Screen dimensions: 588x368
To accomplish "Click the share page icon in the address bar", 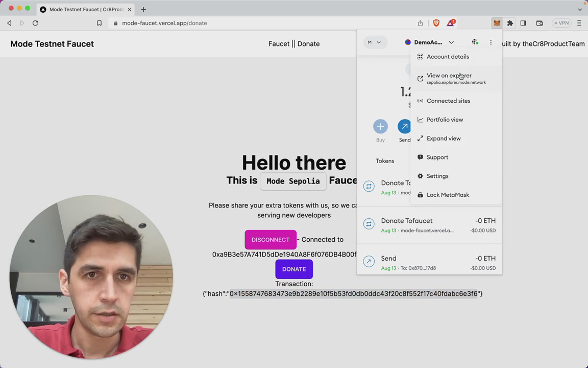I will [x=421, y=23].
